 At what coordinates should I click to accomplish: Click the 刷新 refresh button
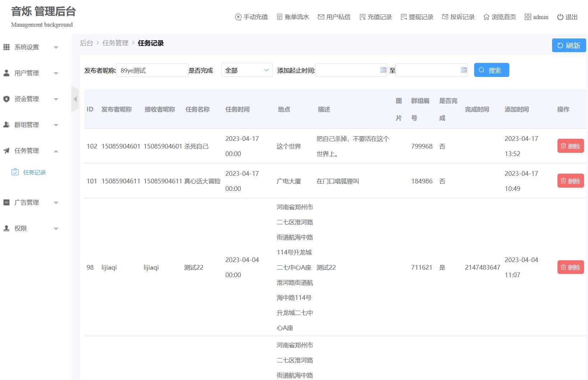[569, 45]
